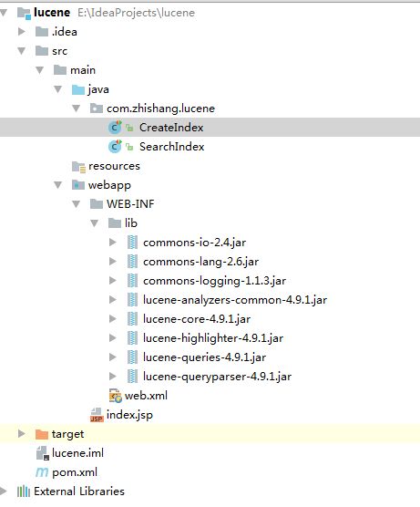Click the webapp folder icon

point(78,185)
